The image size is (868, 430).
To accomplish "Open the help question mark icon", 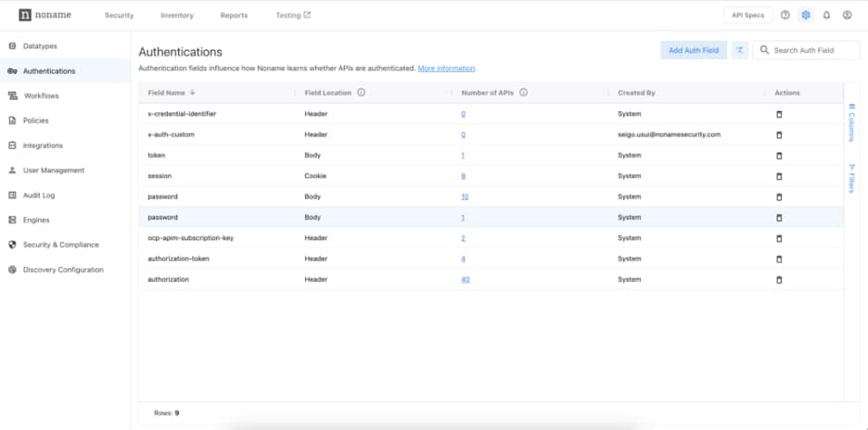I will (785, 15).
